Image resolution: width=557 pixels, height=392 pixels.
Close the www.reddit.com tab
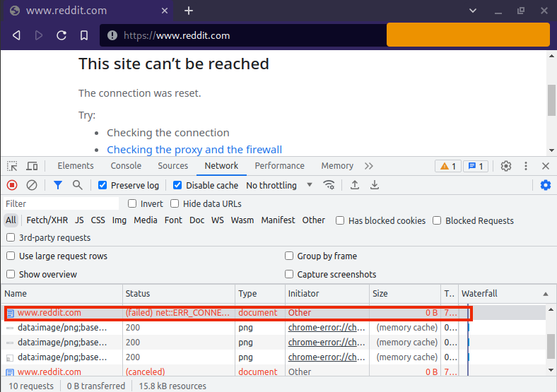[165, 11]
